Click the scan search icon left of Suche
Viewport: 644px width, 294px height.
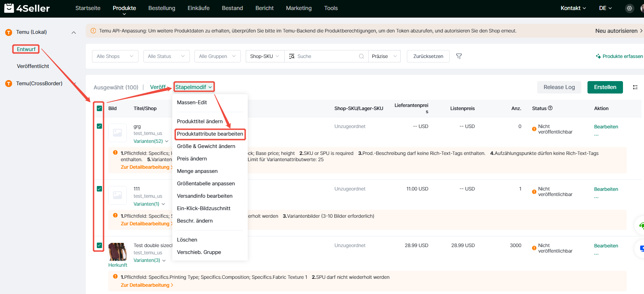tap(292, 56)
